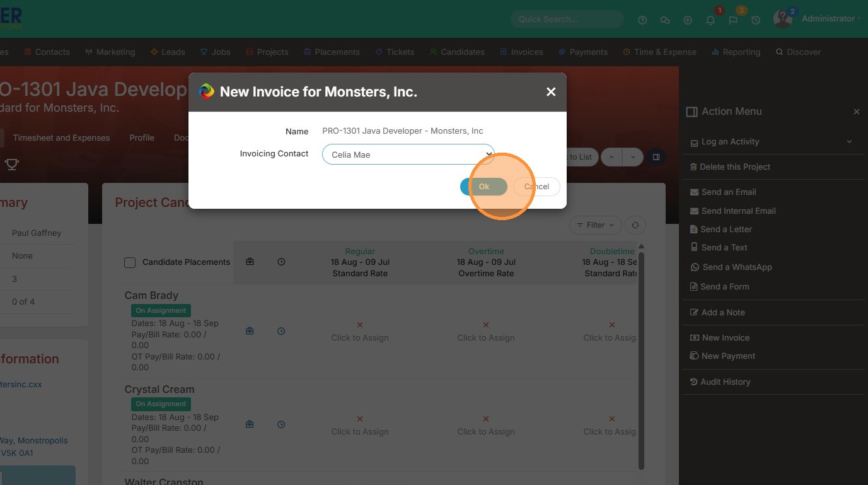Click the trophy icon below the tabs
Viewport: 868px width, 485px height.
11,165
